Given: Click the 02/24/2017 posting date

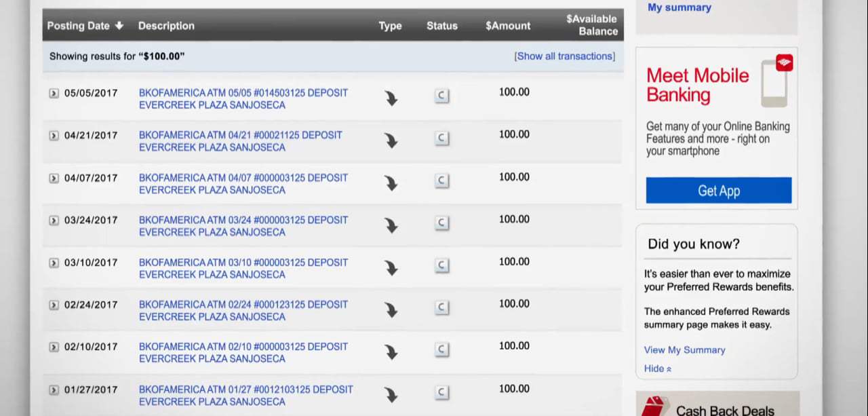Looking at the screenshot, I should [91, 305].
